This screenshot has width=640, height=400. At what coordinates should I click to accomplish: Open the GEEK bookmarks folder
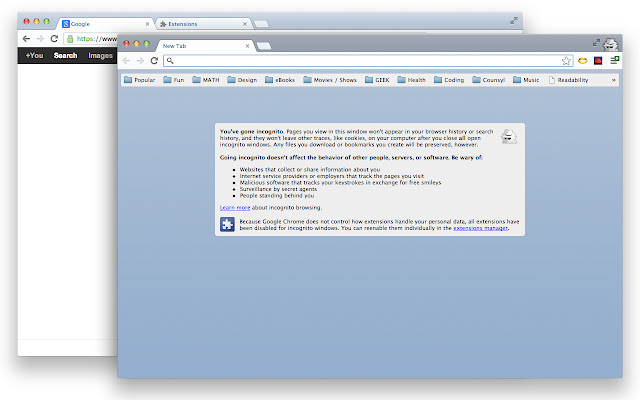[x=377, y=80]
